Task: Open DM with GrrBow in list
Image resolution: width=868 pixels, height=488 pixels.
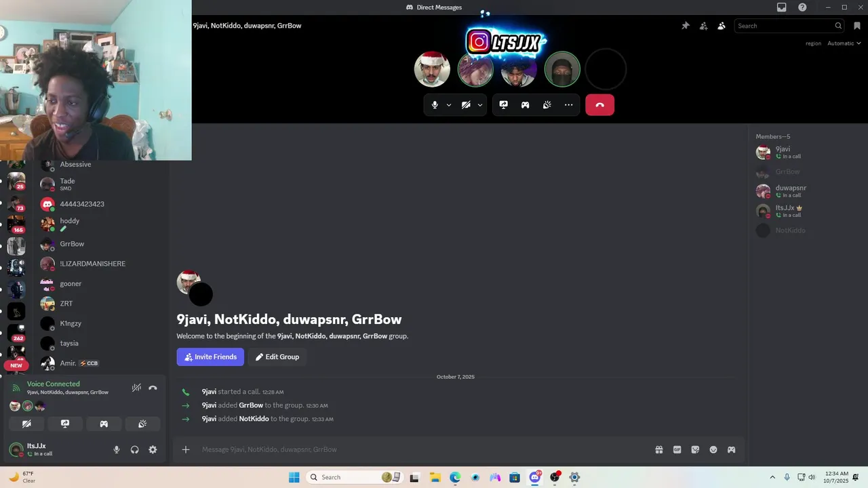Action: tap(102, 244)
